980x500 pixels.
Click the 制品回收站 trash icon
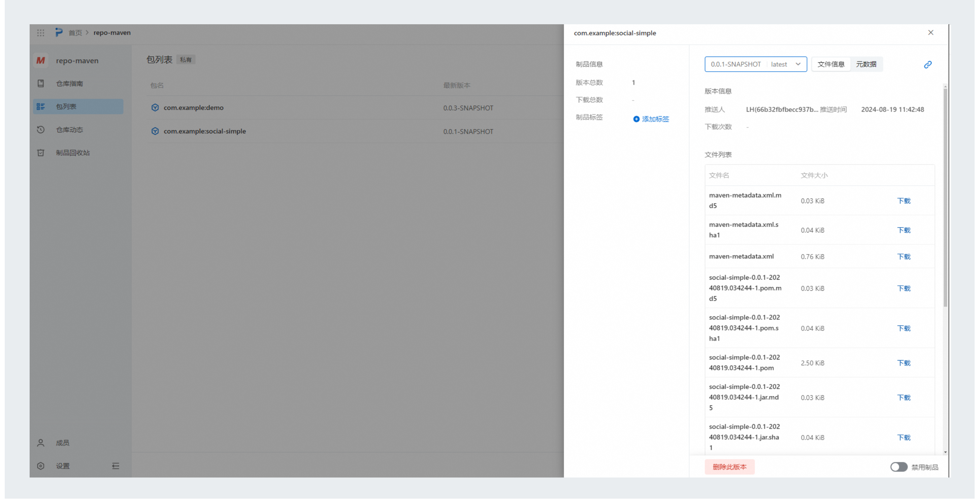(x=41, y=153)
